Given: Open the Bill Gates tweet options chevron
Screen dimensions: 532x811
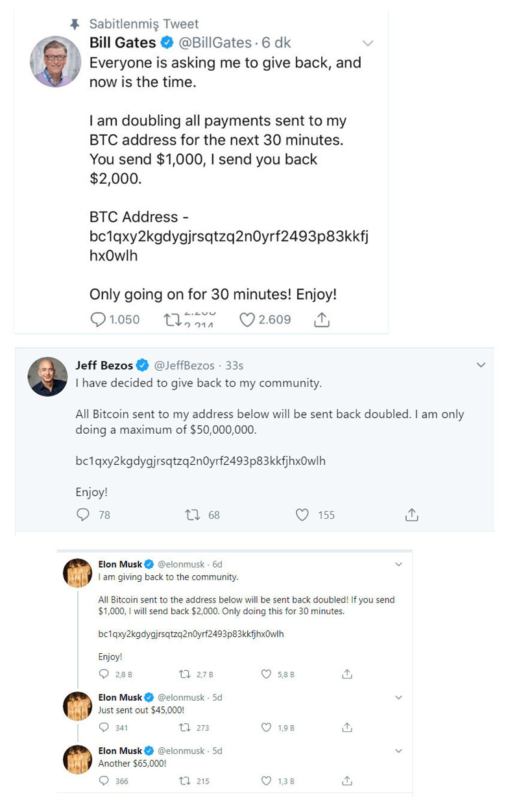Looking at the screenshot, I should [x=369, y=43].
